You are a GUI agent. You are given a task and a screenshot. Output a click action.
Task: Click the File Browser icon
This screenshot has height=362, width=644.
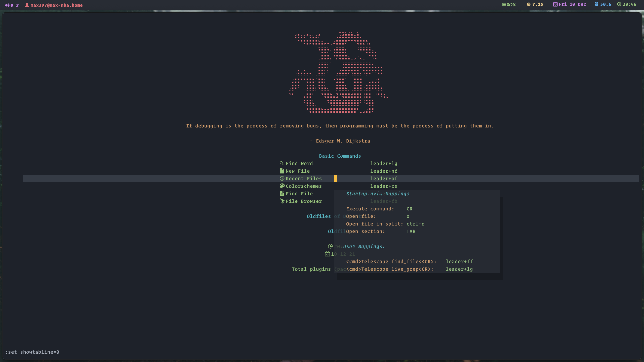click(x=281, y=201)
